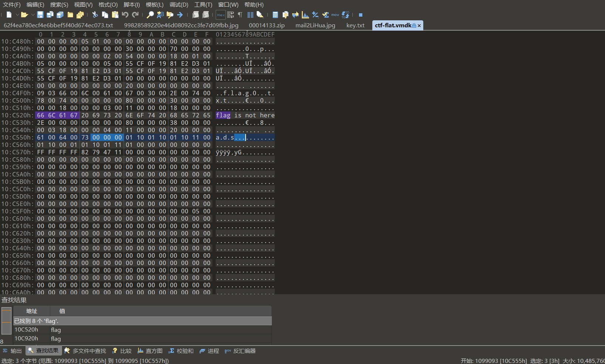This screenshot has height=364, width=605.
Task: Click the open file folder icon
Action: pyautogui.click(x=24, y=15)
